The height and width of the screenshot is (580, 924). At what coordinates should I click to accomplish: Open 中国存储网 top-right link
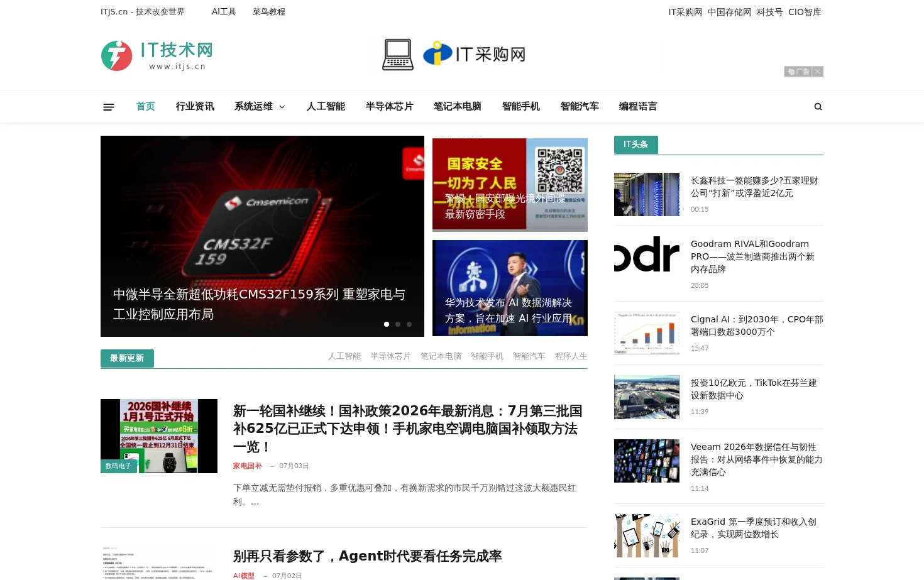(x=729, y=12)
